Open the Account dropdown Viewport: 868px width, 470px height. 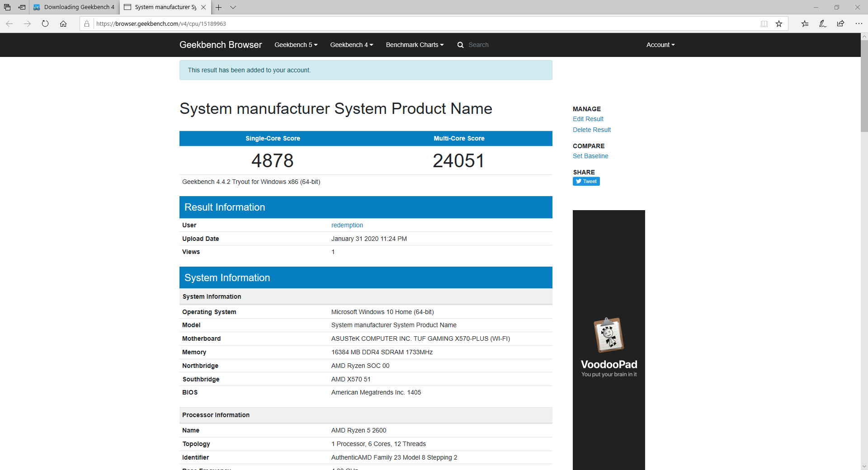[660, 45]
